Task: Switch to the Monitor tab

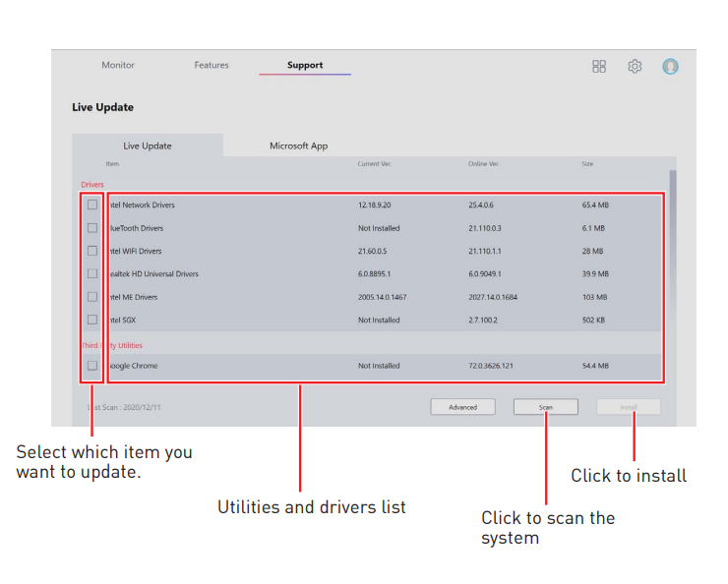Action: pos(118,65)
